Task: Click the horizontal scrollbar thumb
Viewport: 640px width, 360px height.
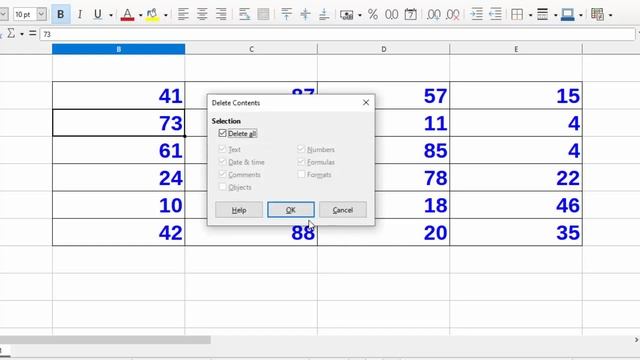Action: (x=105, y=340)
